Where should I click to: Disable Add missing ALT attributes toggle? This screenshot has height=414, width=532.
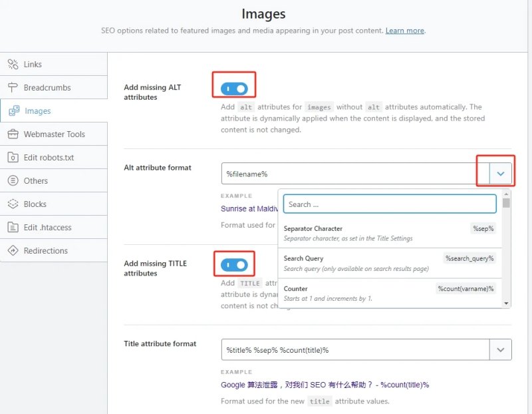[234, 89]
